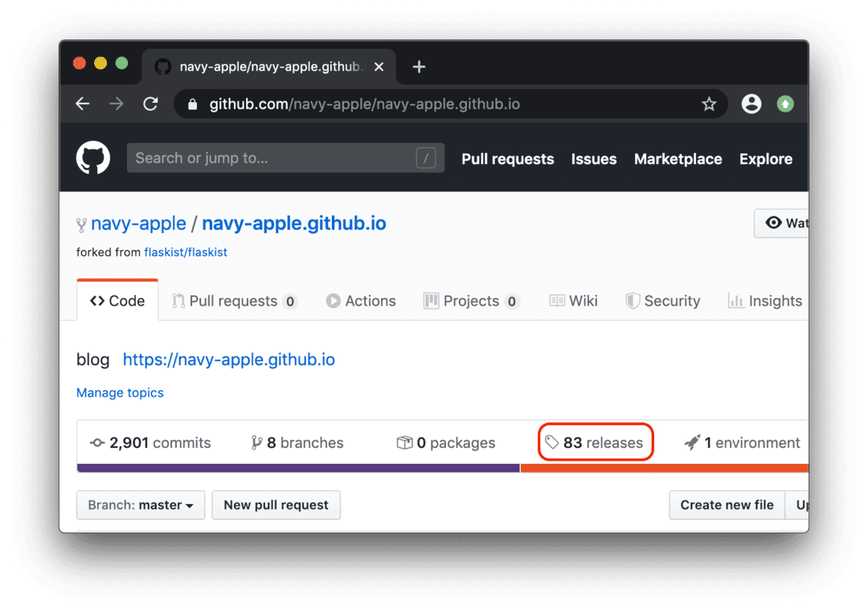Click the eye icon on the Watch button
The width and height of the screenshot is (868, 611).
pyautogui.click(x=772, y=223)
